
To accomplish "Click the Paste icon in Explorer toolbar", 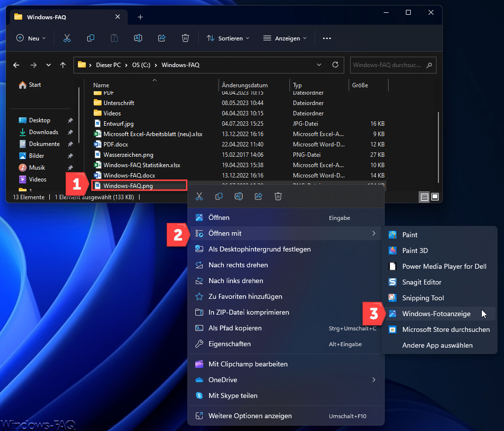I will click(x=114, y=38).
